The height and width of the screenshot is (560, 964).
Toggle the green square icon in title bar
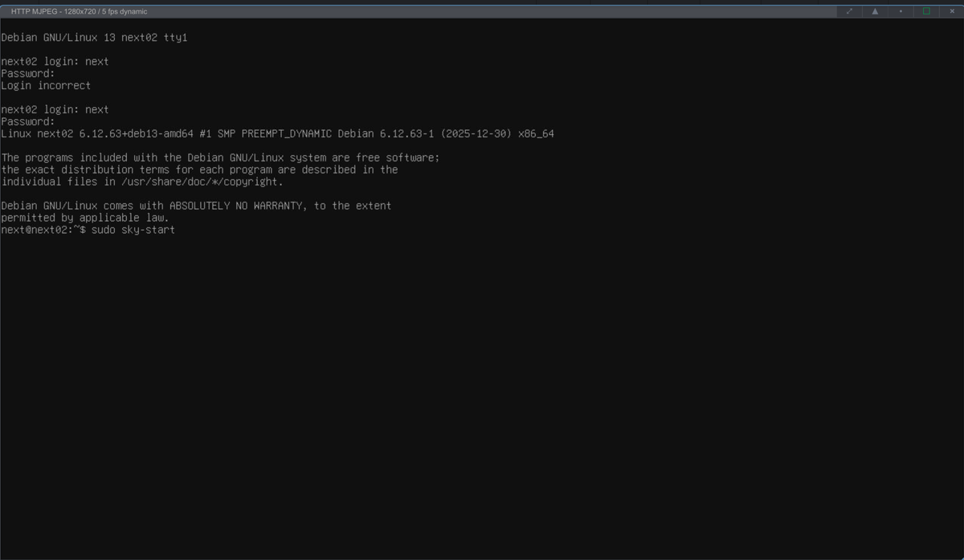click(926, 11)
